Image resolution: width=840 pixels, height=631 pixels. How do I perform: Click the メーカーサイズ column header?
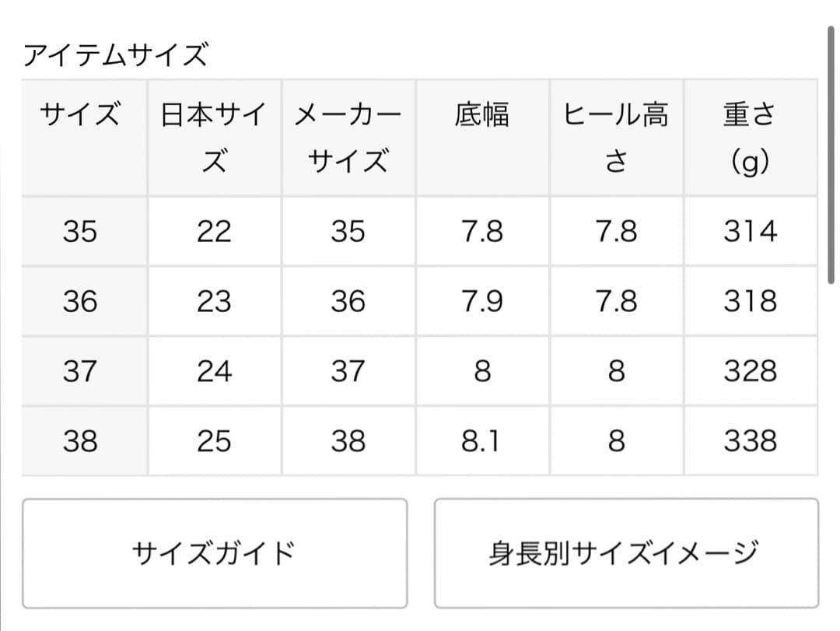click(x=348, y=138)
